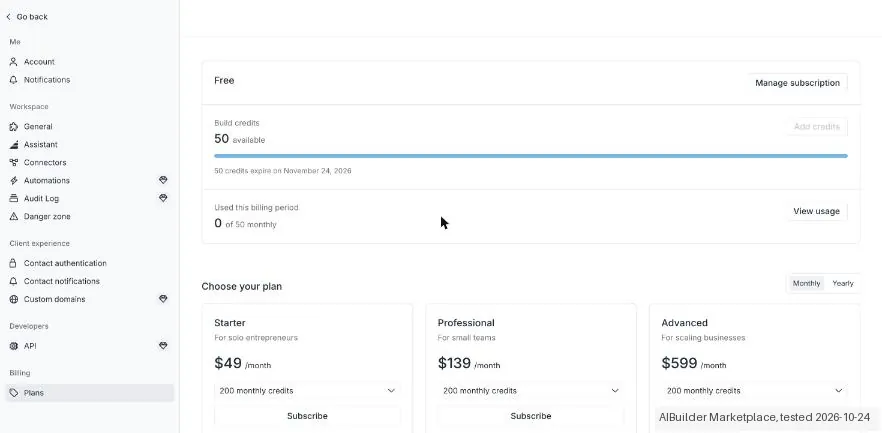Click the API gear icon
Viewport: 882px width, 433px height.
[14, 346]
